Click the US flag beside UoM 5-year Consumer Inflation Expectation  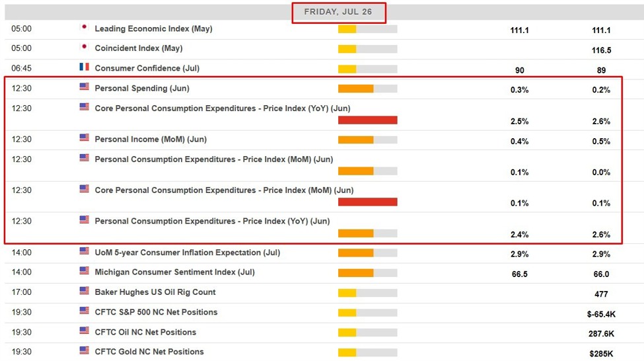click(x=84, y=251)
